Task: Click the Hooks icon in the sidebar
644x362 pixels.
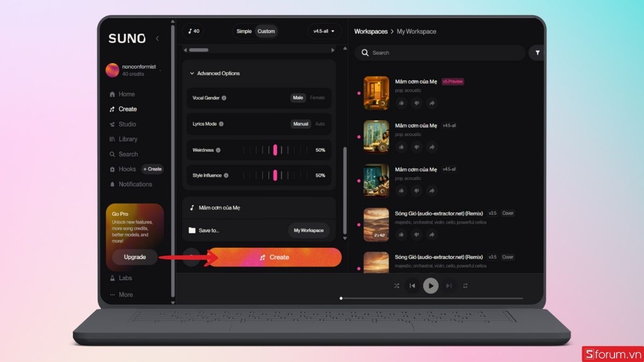Action: click(x=112, y=169)
